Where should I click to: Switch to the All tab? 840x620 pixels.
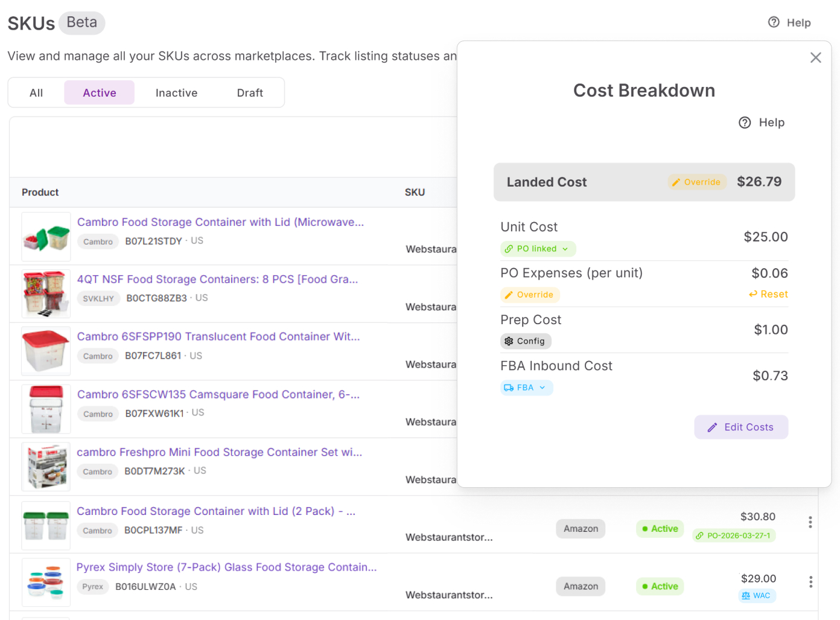(36, 93)
